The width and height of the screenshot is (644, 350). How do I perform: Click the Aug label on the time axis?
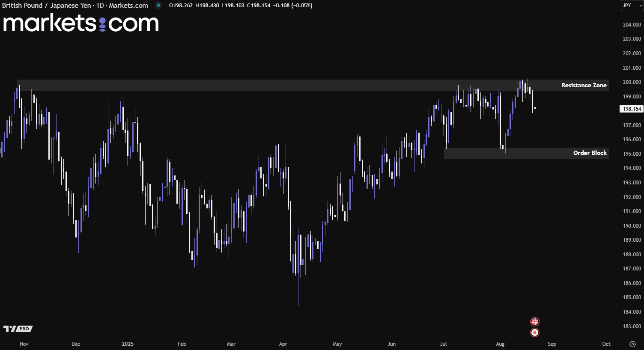[x=500, y=344]
